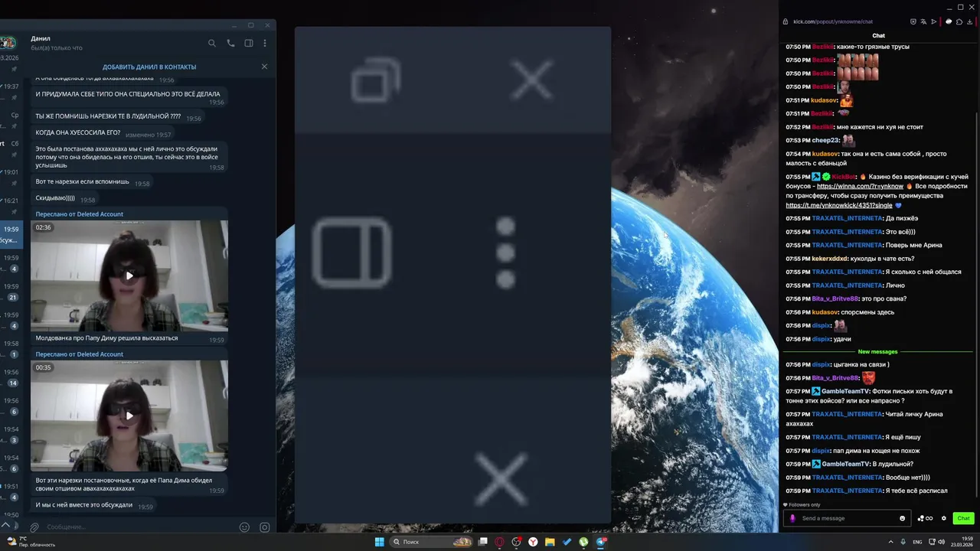Click caption 'Молдованка про Папу Диму решила высказаться'
980x551 pixels.
[106, 338]
